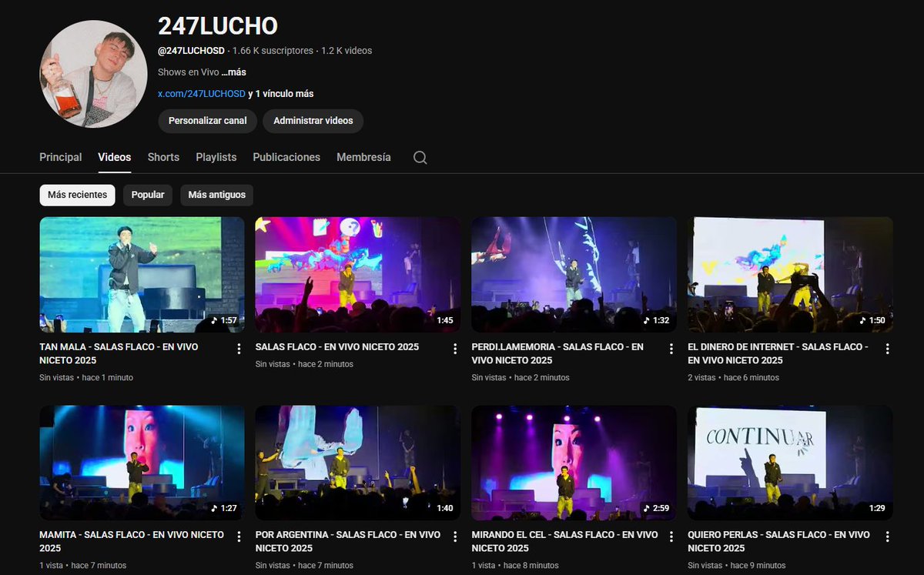
Task: Click the Administrar videos button
Action: coord(313,121)
